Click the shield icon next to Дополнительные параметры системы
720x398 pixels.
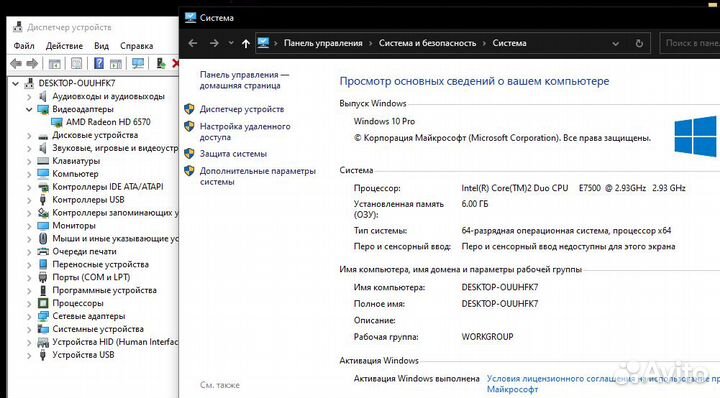tap(189, 171)
